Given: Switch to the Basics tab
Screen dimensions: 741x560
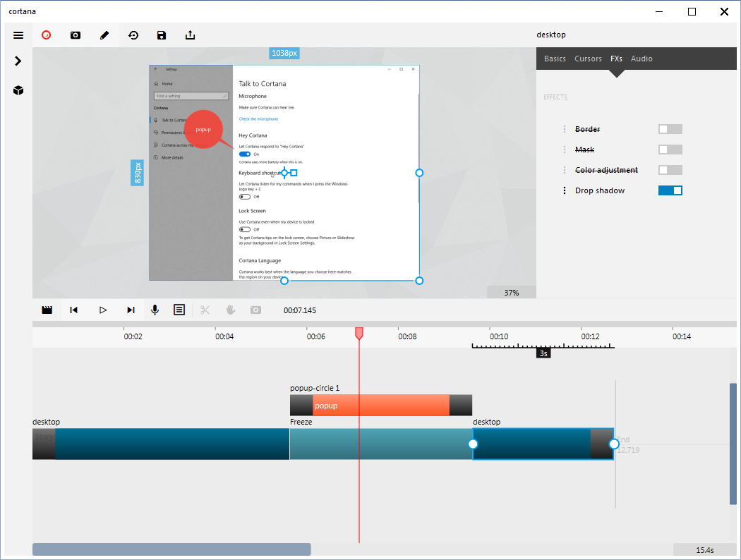Looking at the screenshot, I should pos(555,59).
